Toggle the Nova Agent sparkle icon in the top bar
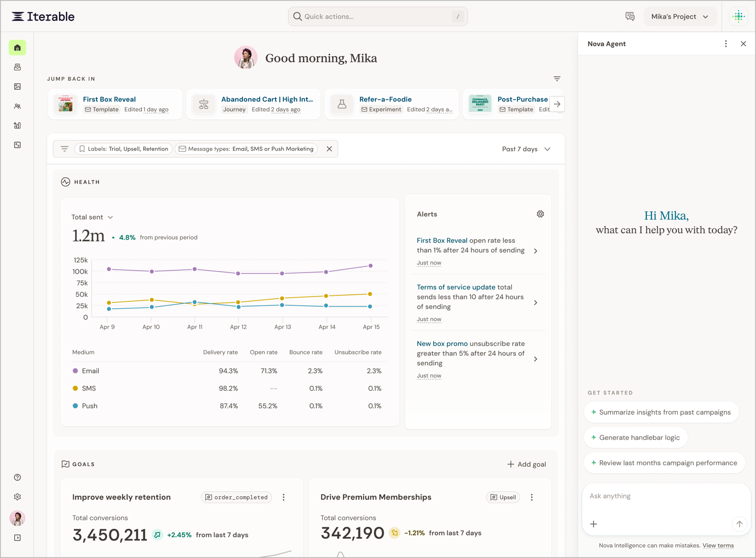The height and width of the screenshot is (558, 756). [x=738, y=17]
